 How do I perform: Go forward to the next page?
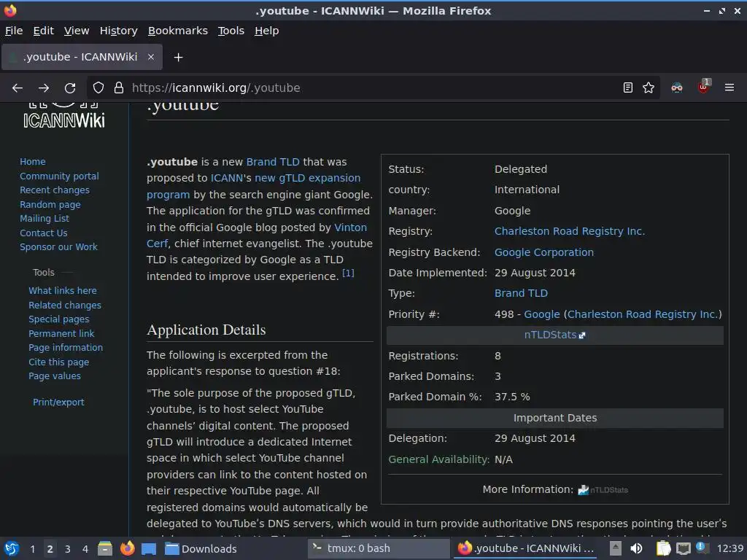44,87
